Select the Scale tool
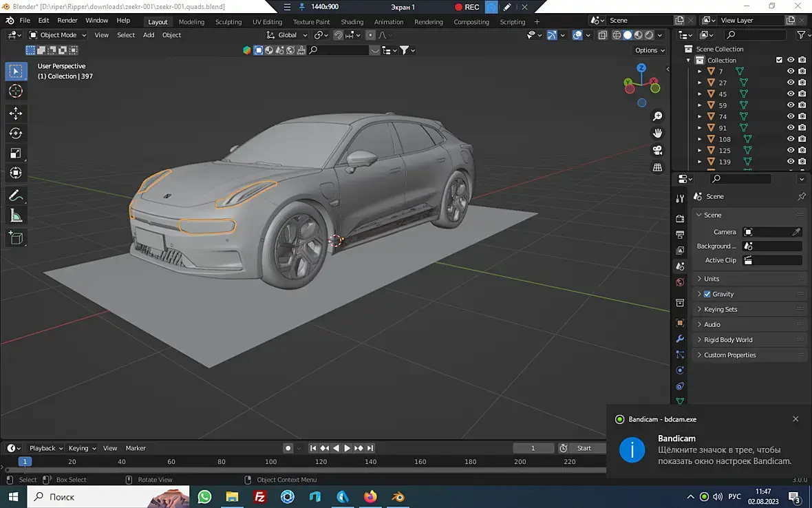Viewport: 812px width, 508px height. [x=16, y=153]
